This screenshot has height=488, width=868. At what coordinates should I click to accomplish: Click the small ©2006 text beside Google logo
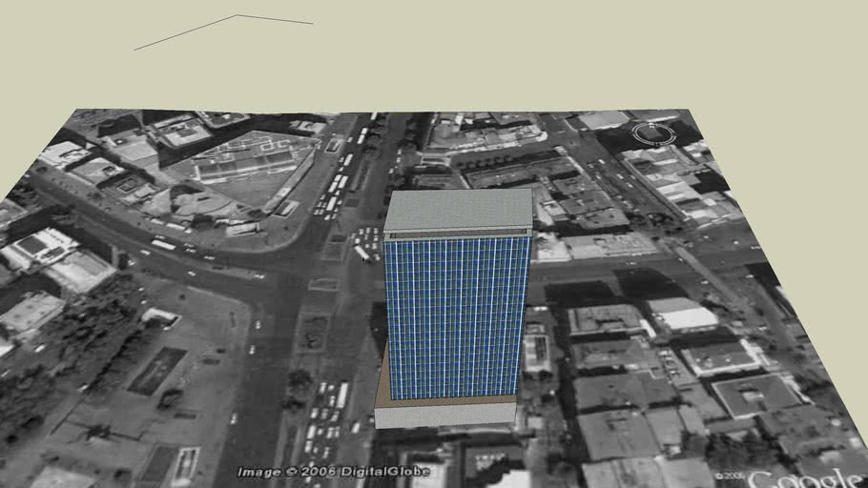[731, 475]
